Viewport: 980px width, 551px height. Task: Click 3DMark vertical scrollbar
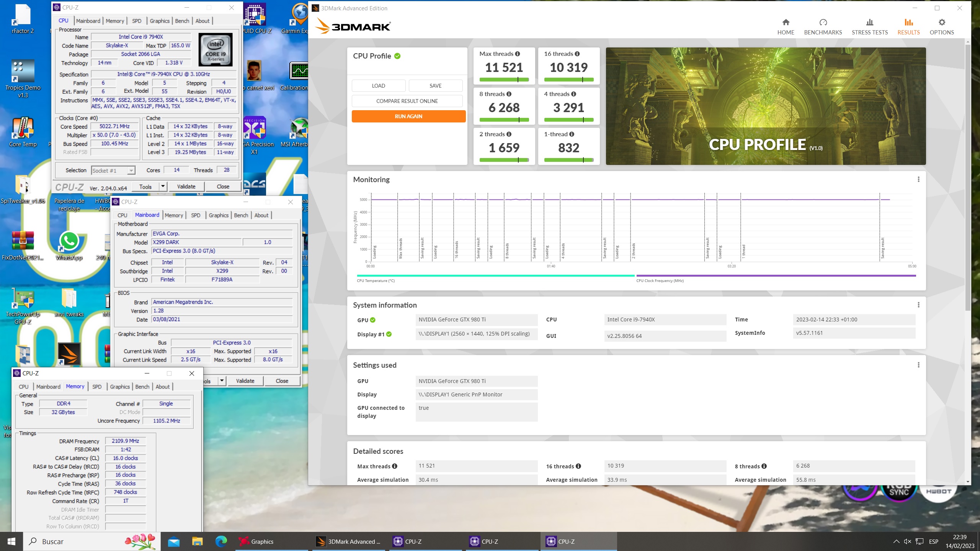pyautogui.click(x=967, y=178)
